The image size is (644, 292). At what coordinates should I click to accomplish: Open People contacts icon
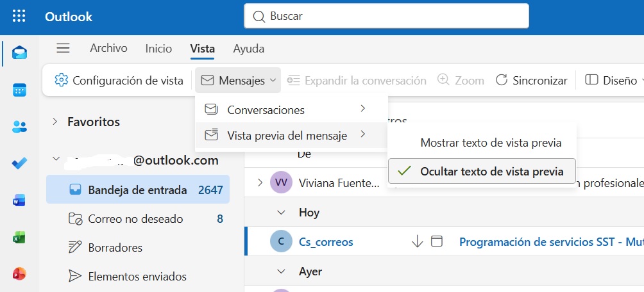click(x=19, y=127)
